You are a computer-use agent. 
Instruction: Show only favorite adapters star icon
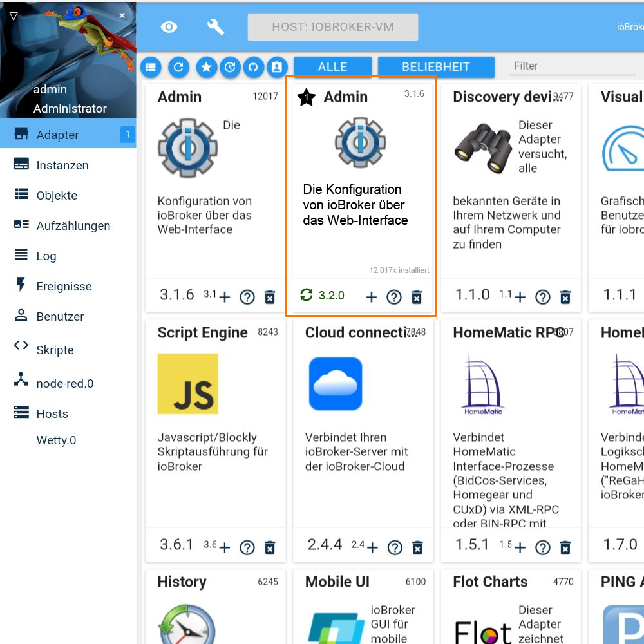[206, 67]
